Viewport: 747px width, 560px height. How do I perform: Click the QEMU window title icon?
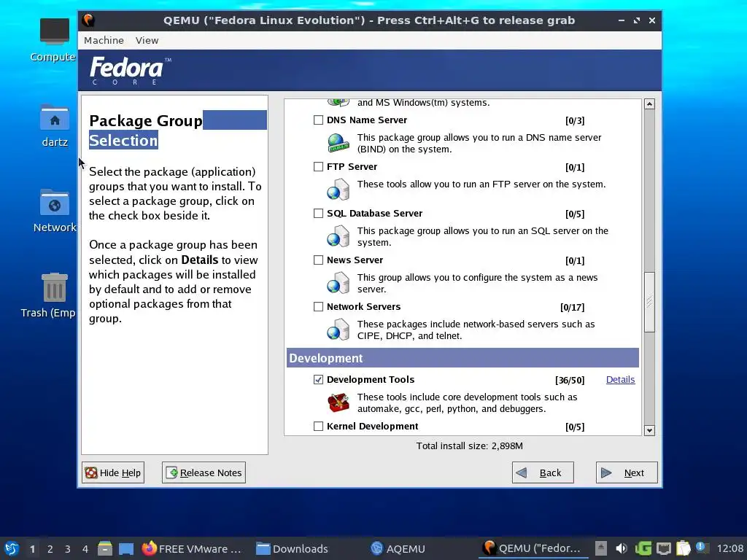coord(88,20)
